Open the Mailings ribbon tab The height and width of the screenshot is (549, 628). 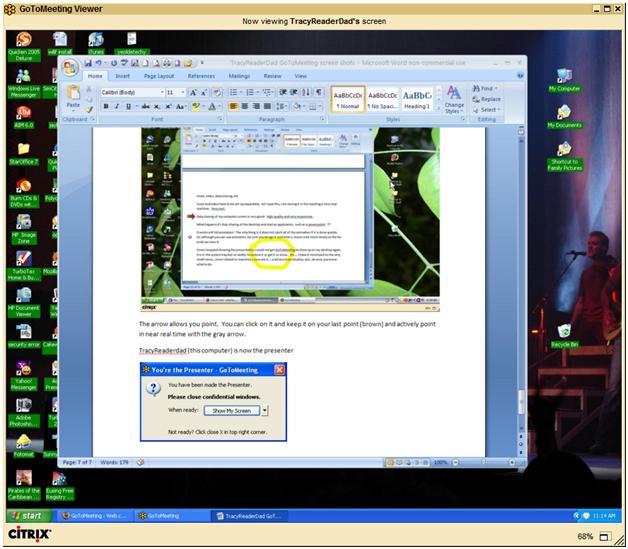240,76
